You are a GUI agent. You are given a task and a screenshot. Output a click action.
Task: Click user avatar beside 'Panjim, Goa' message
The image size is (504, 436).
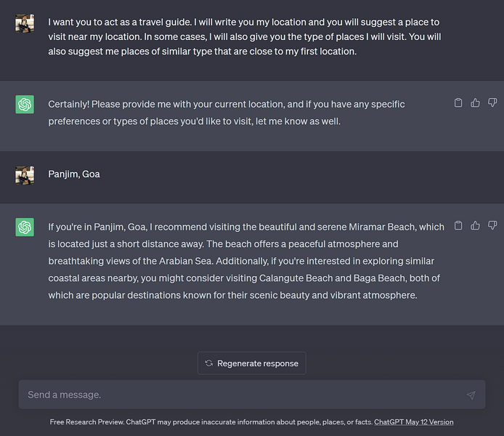[25, 175]
